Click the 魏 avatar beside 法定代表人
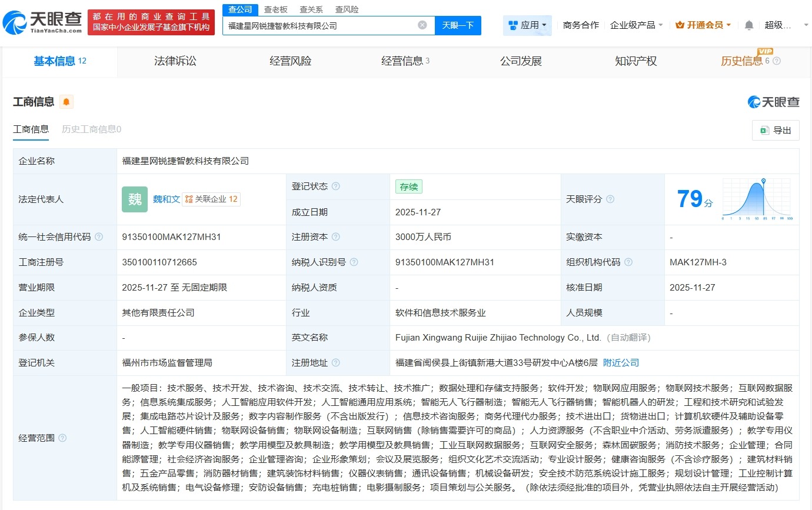 click(135, 199)
